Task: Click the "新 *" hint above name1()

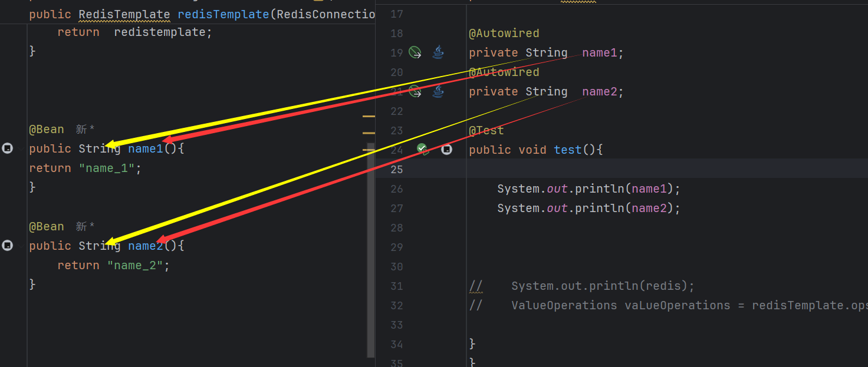Action: click(x=85, y=129)
